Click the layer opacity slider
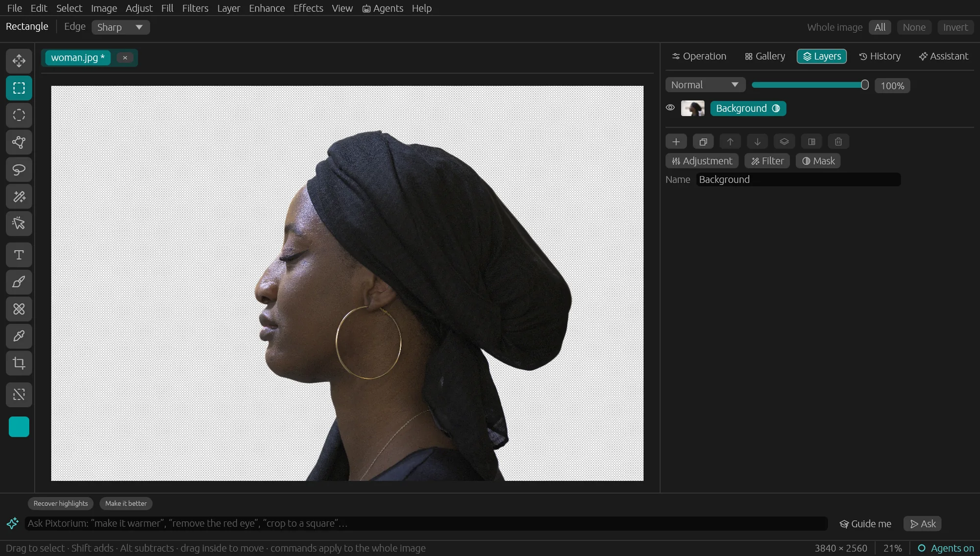 810,85
